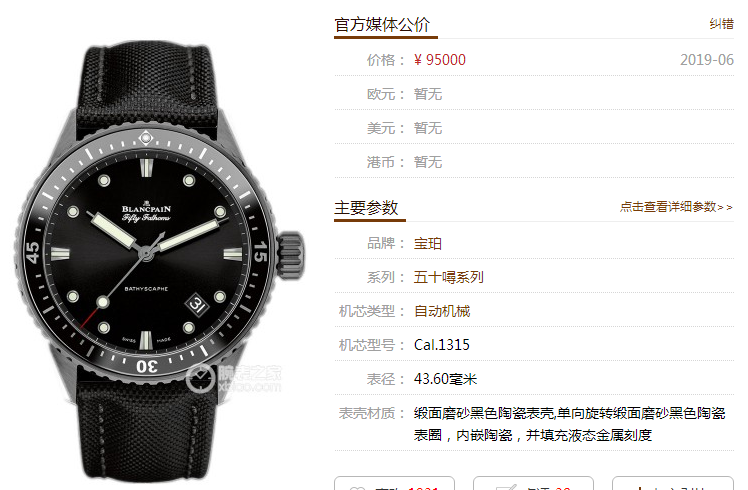The width and height of the screenshot is (748, 490).
Task: Click the plus add-to-compare icon
Action: click(x=640, y=488)
